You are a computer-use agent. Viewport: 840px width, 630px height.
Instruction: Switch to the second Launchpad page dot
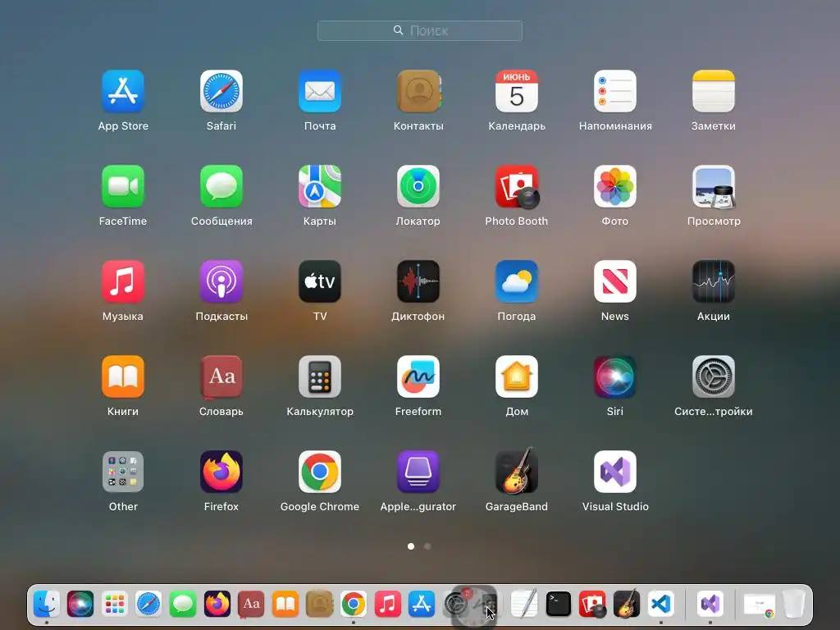[x=427, y=546]
